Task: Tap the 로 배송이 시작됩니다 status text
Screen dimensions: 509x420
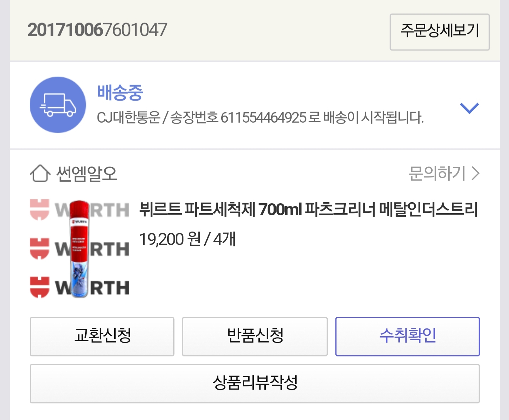Action: (366, 118)
